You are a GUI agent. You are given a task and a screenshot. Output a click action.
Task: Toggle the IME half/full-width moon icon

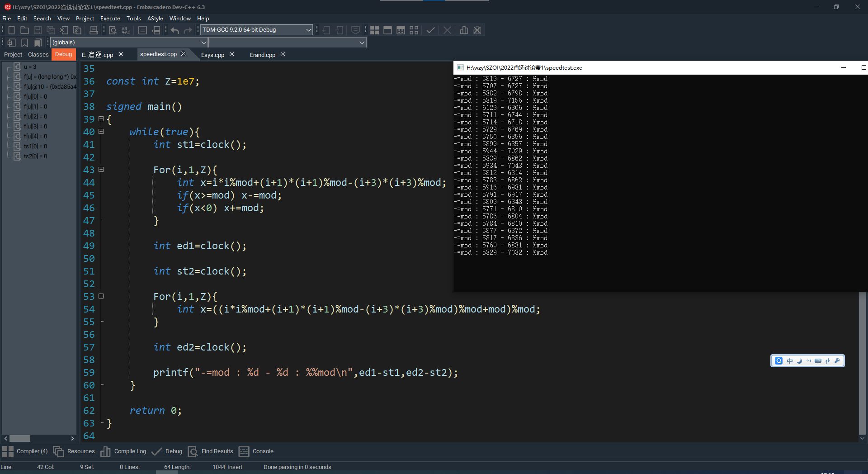[x=799, y=361]
